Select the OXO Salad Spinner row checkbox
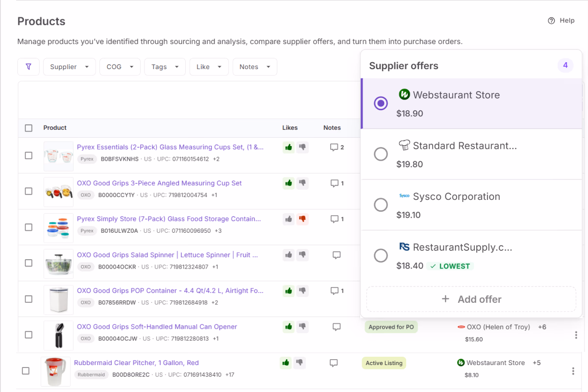This screenshot has height=392, width=588. click(28, 263)
